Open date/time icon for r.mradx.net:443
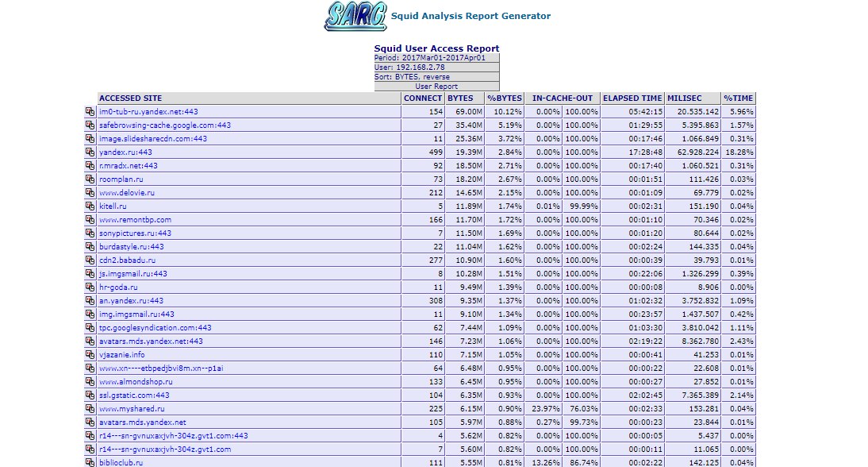This screenshot has width=868, height=467. click(x=90, y=165)
